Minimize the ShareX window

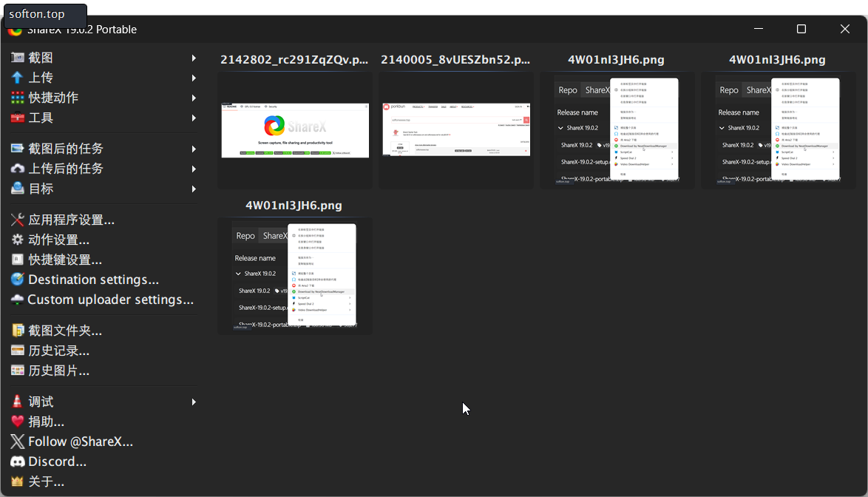coord(759,29)
